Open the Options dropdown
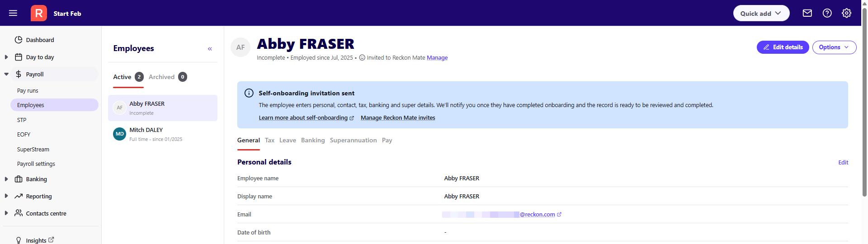Image resolution: width=868 pixels, height=244 pixels. pyautogui.click(x=834, y=47)
